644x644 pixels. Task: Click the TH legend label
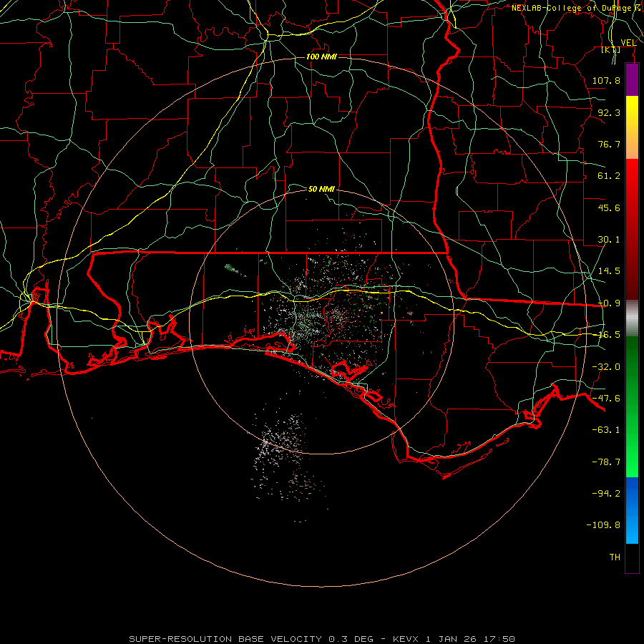point(615,557)
